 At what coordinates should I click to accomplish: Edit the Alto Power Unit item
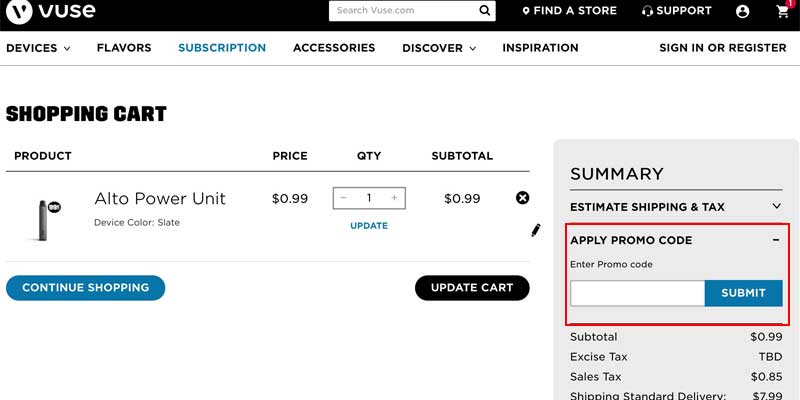tap(535, 230)
